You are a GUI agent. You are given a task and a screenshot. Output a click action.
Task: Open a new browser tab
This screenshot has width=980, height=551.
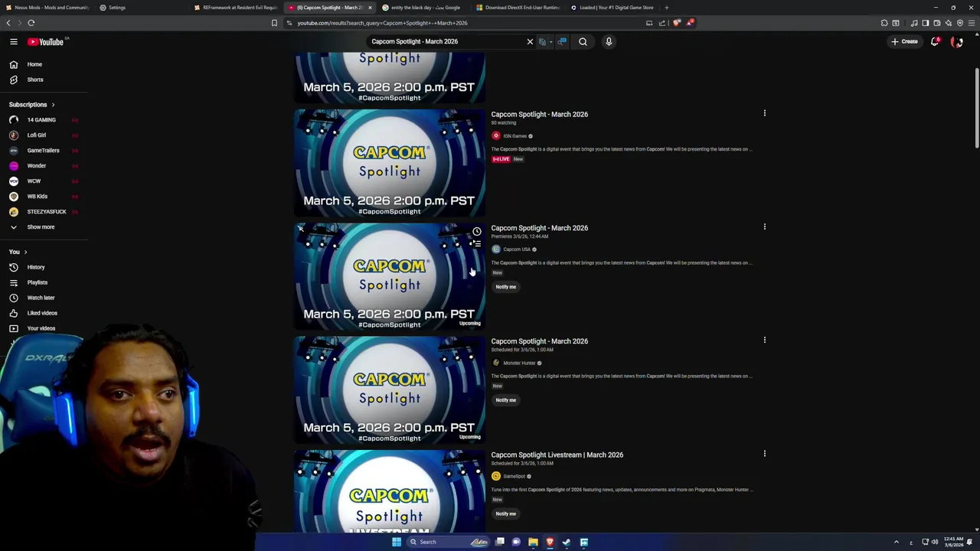point(666,8)
